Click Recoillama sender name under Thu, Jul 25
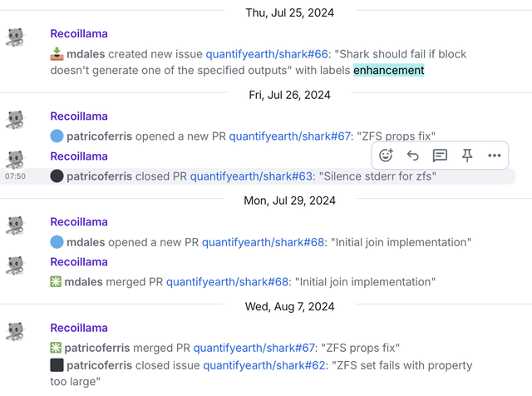This screenshot has width=532, height=396. (79, 34)
